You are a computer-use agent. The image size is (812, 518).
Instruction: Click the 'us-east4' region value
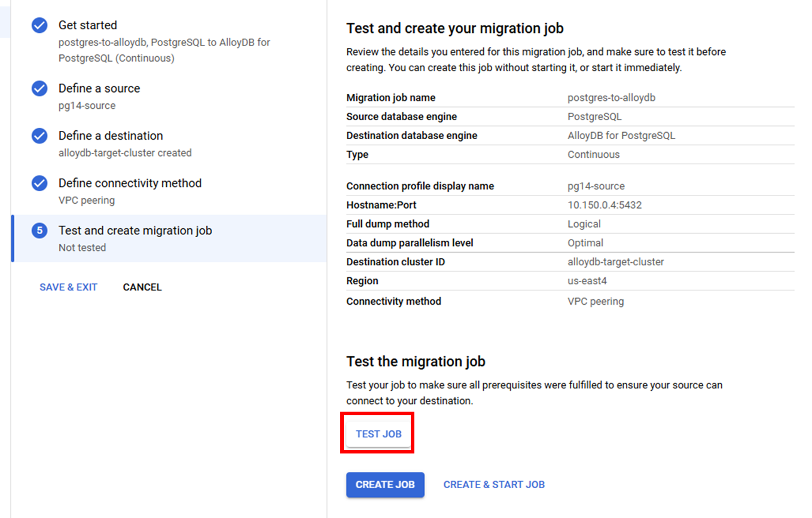[x=586, y=281]
